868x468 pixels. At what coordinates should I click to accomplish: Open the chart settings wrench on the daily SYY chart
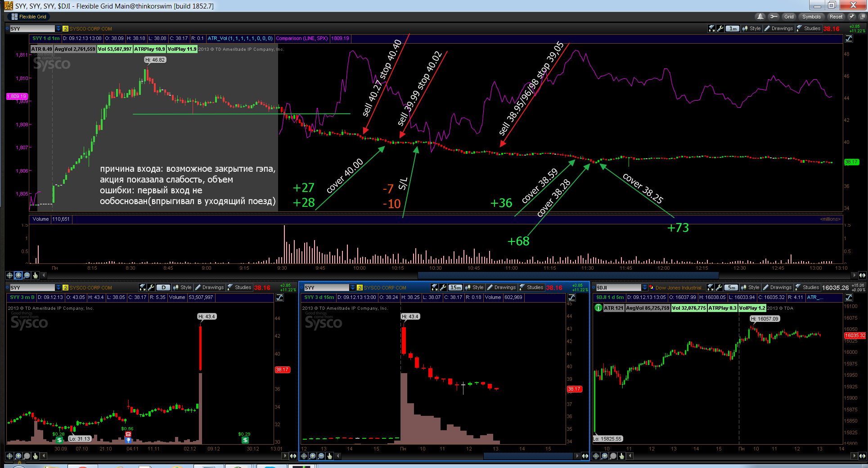point(151,287)
